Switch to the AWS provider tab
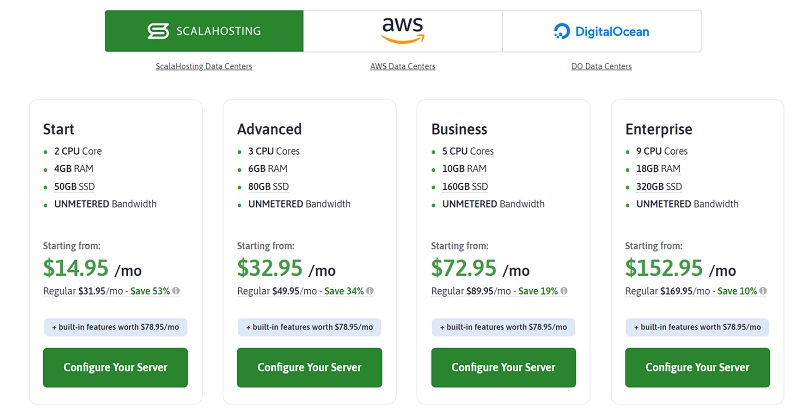This screenshot has height=412, width=800. coord(403,31)
